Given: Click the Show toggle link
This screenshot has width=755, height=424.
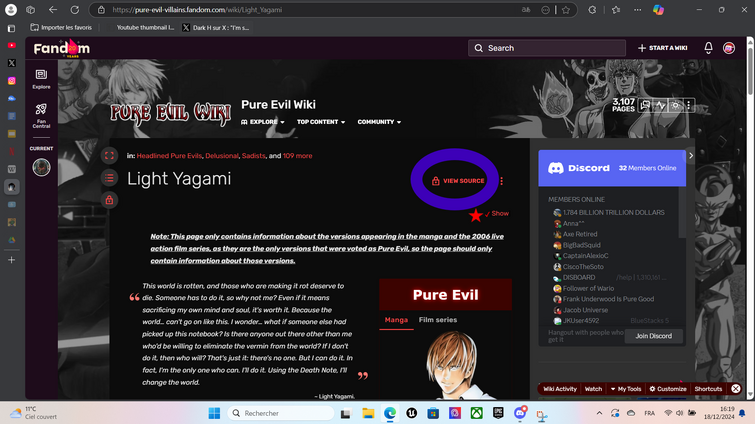Looking at the screenshot, I should click(x=500, y=213).
